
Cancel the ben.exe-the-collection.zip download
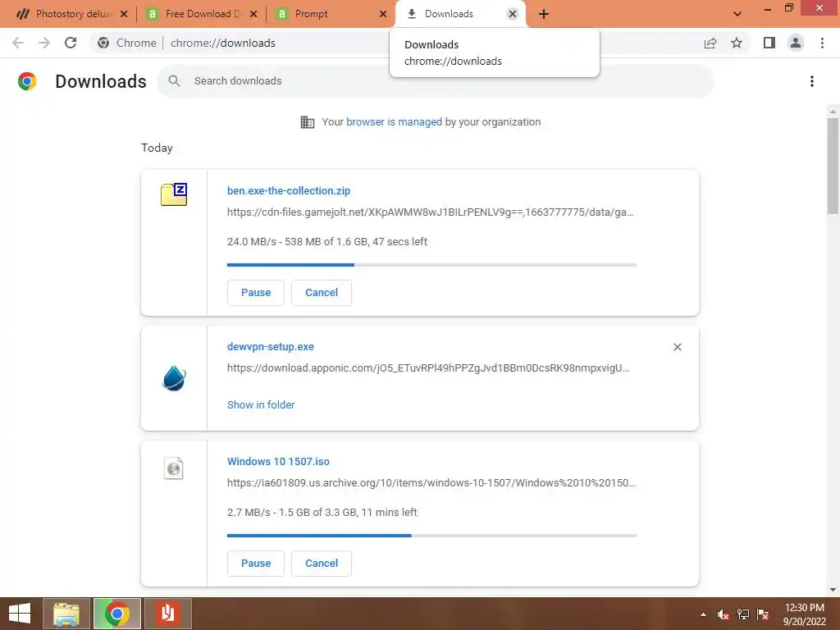pyautogui.click(x=322, y=293)
